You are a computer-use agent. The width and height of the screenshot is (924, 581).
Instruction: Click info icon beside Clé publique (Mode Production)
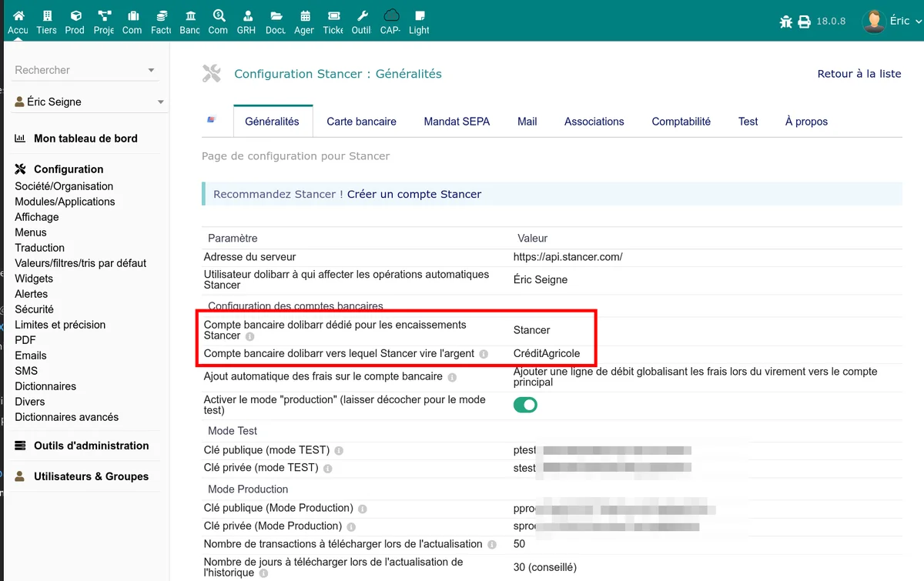(363, 509)
